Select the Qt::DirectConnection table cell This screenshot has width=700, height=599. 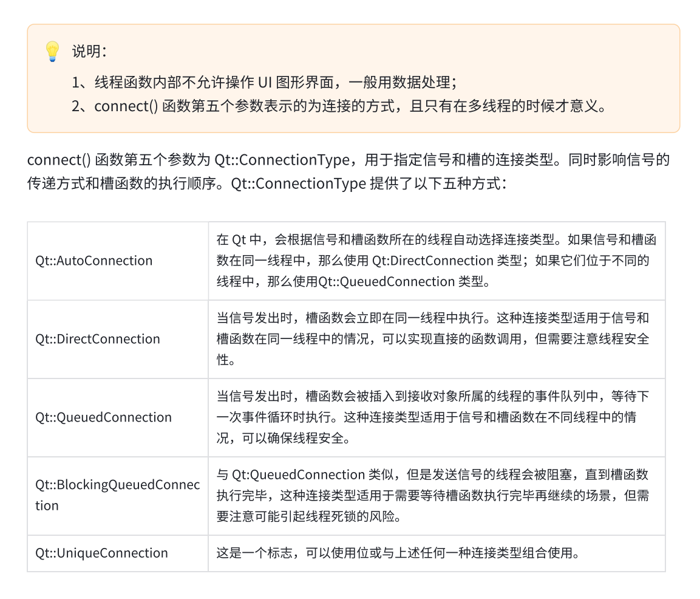pos(118,339)
